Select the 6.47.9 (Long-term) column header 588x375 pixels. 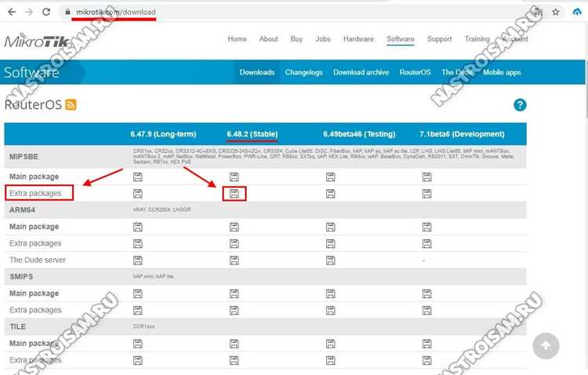coord(163,134)
